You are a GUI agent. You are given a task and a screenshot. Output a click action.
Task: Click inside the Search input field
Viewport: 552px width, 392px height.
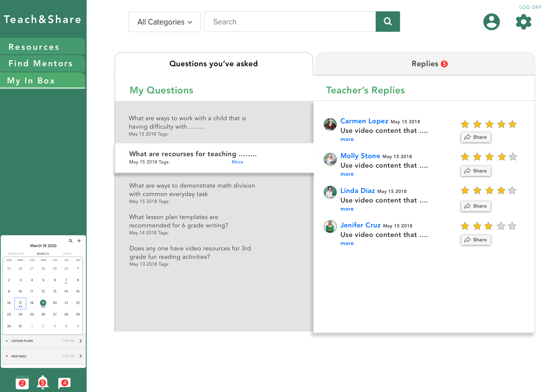290,22
